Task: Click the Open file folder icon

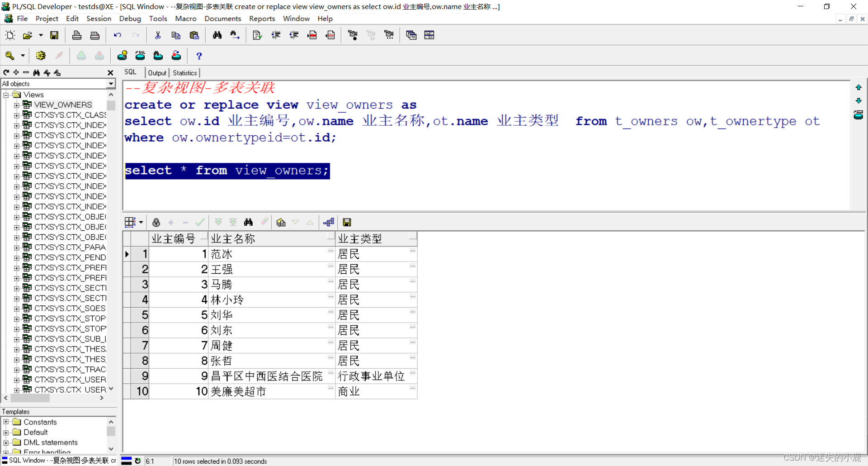Action: (x=28, y=35)
